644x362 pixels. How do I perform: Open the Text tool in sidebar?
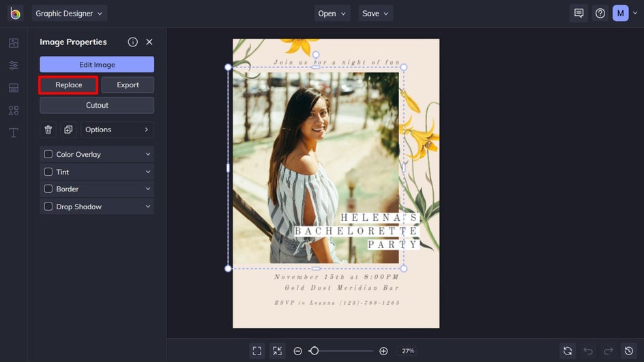[x=14, y=132]
